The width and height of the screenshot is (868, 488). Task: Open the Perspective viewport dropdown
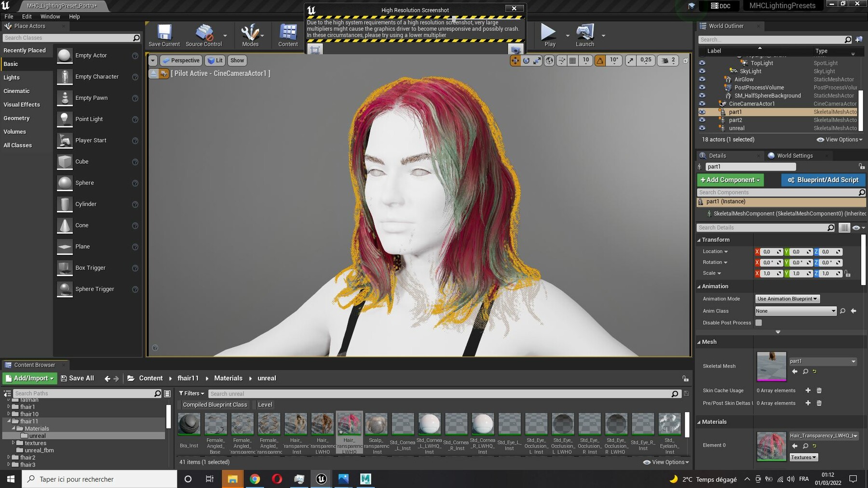pyautogui.click(x=181, y=60)
